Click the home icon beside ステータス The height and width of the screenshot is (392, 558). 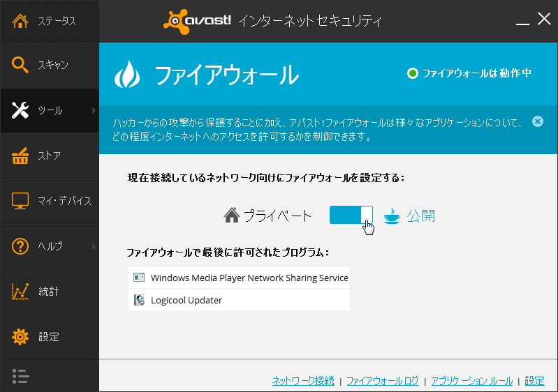(x=20, y=20)
